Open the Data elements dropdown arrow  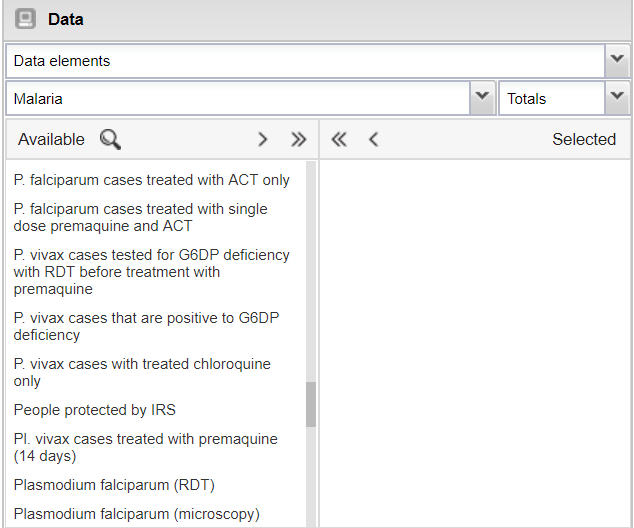pyautogui.click(x=617, y=60)
